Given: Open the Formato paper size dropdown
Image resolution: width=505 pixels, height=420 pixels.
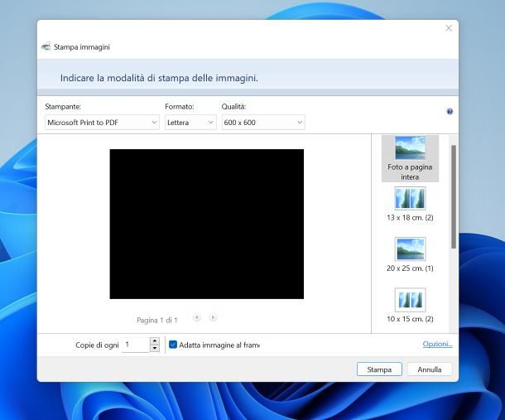Looking at the screenshot, I should click(190, 123).
